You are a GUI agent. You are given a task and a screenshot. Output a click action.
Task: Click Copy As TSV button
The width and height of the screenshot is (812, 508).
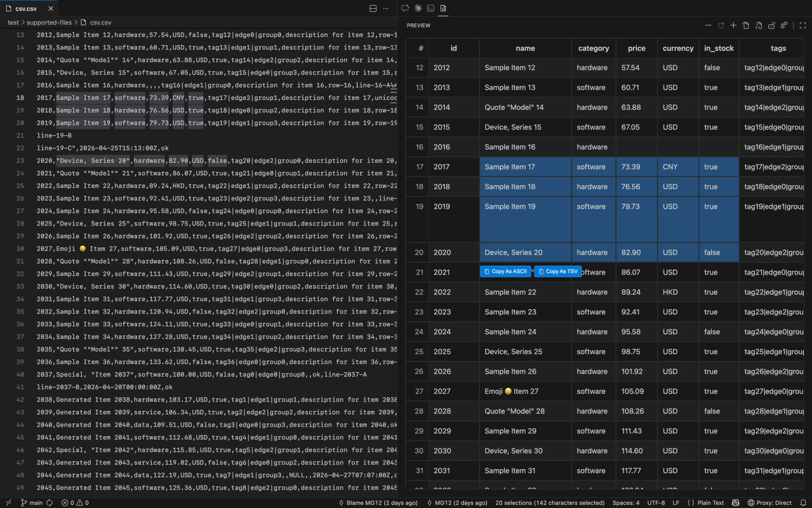pyautogui.click(x=558, y=271)
